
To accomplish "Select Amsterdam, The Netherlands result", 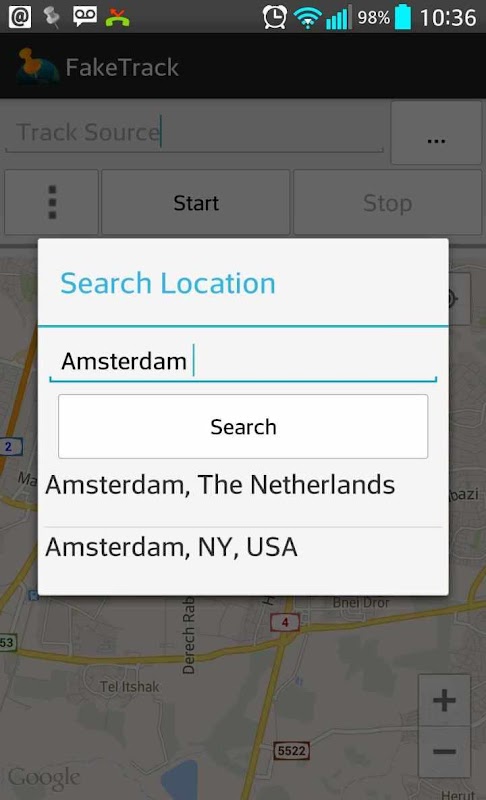I will pyautogui.click(x=243, y=486).
